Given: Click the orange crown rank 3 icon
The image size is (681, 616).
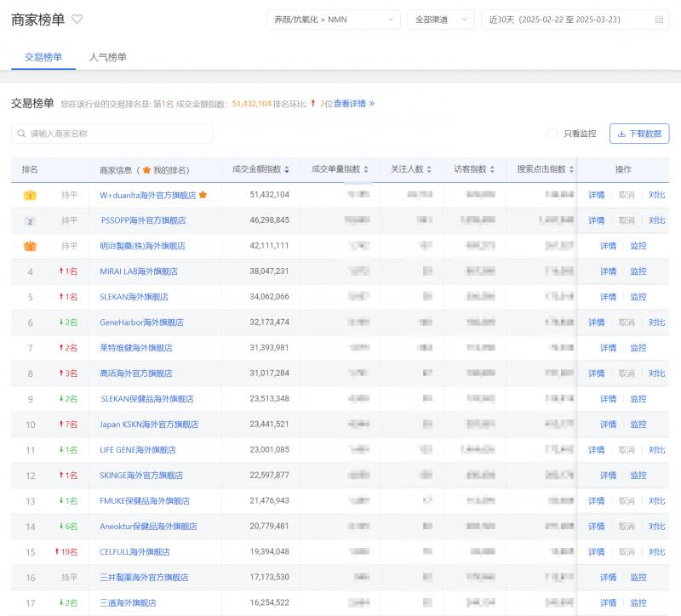Looking at the screenshot, I should pyautogui.click(x=30, y=246).
